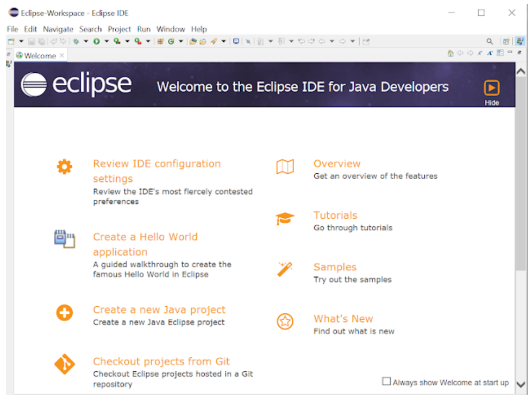This screenshot has width=532, height=398.
Task: Open the Edit menu
Action: pos(30,29)
